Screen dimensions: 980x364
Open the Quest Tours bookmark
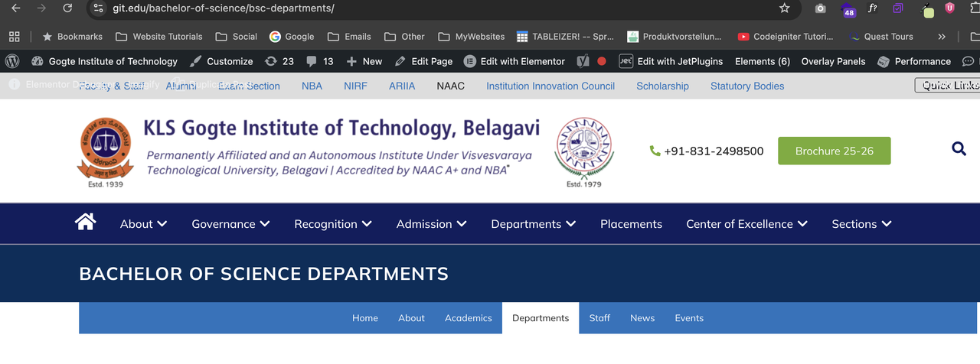[x=882, y=36]
